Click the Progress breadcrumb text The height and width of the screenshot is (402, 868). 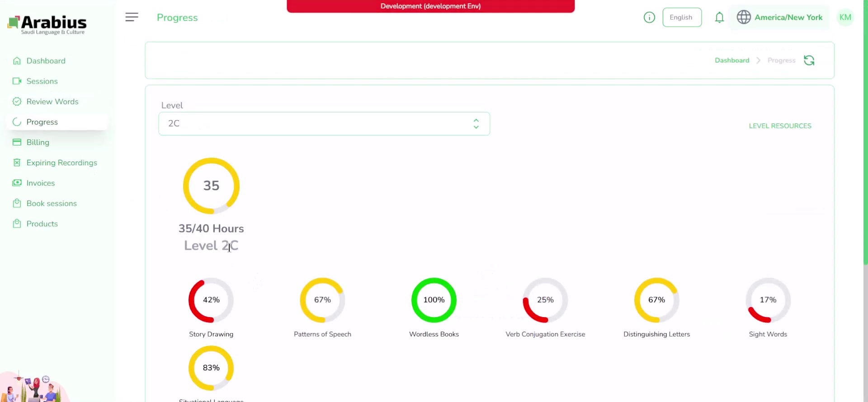(x=781, y=61)
